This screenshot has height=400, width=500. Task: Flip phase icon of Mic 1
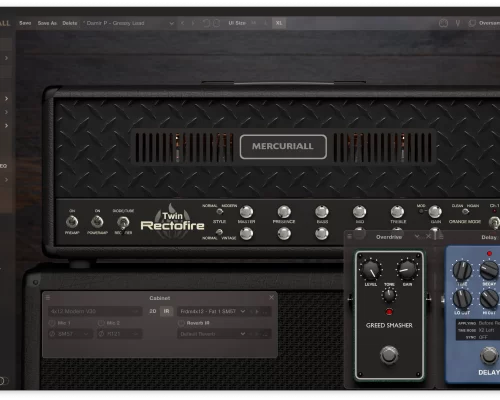point(52,334)
